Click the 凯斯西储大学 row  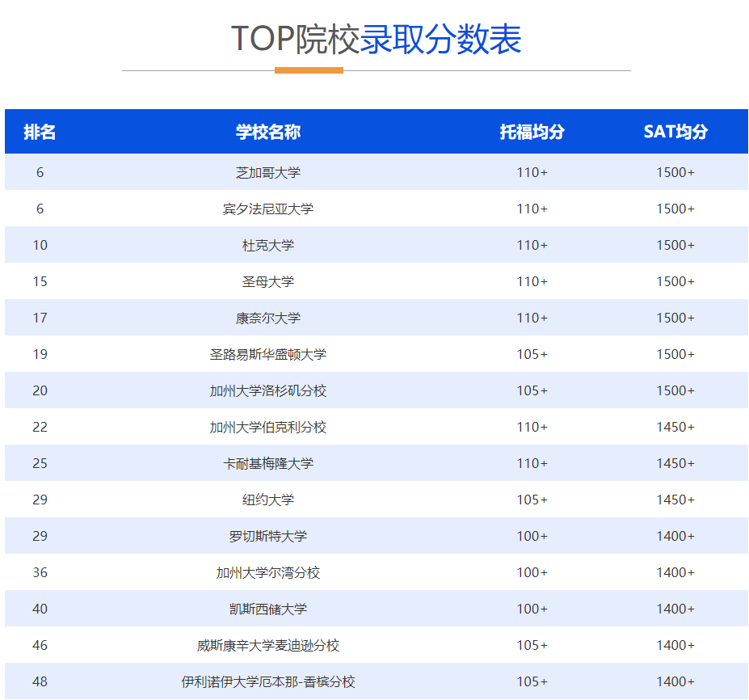pyautogui.click(x=268, y=609)
